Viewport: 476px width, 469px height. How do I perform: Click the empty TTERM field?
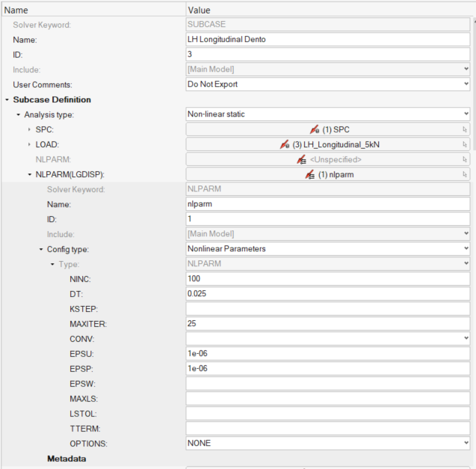click(x=328, y=429)
